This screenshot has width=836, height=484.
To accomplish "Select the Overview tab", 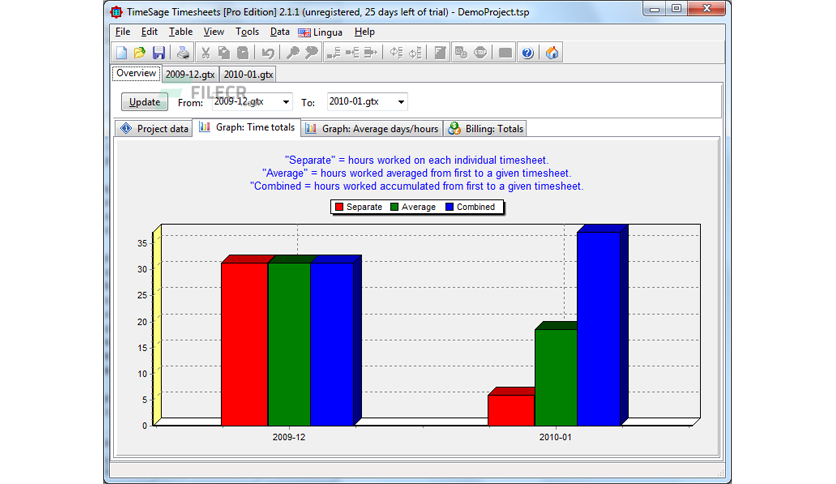I will click(136, 73).
